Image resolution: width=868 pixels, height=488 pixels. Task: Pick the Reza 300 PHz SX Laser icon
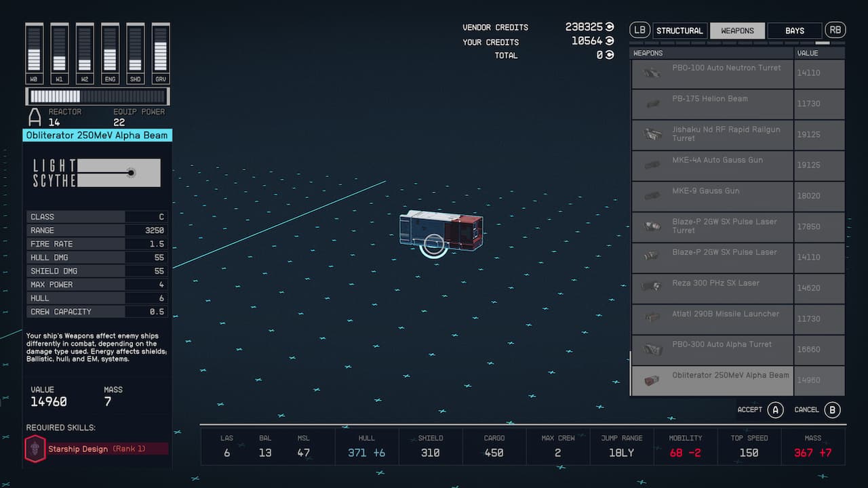(x=652, y=287)
